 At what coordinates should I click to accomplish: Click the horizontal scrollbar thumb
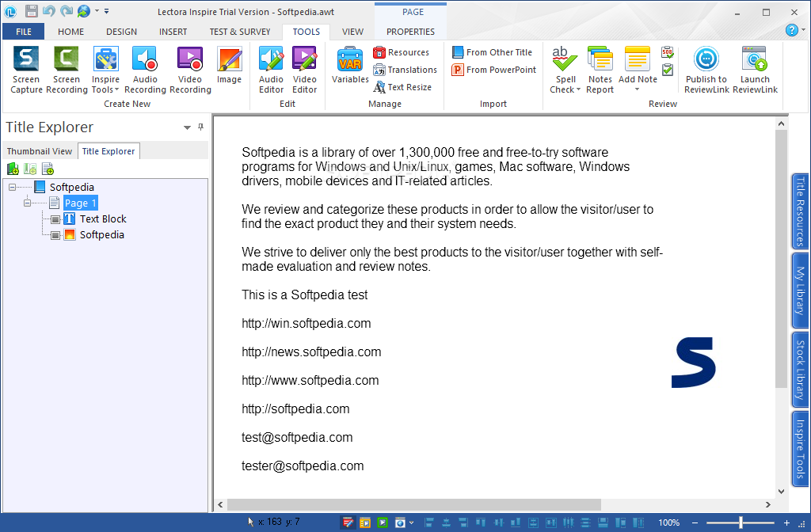[413, 504]
